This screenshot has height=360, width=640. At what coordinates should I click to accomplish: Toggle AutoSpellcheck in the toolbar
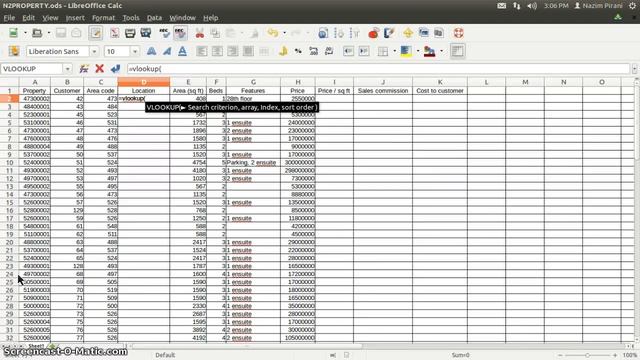click(180, 33)
